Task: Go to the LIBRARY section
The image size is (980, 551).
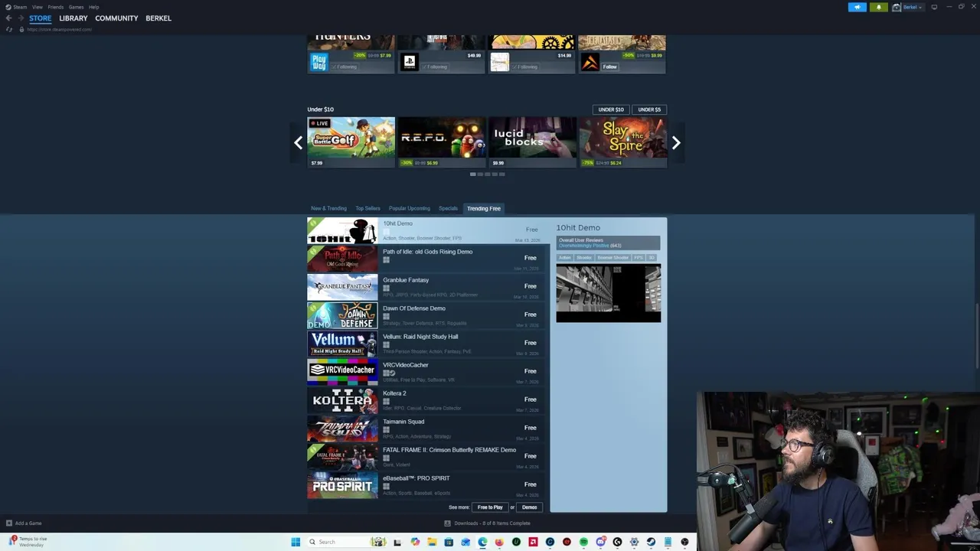Action: (73, 18)
